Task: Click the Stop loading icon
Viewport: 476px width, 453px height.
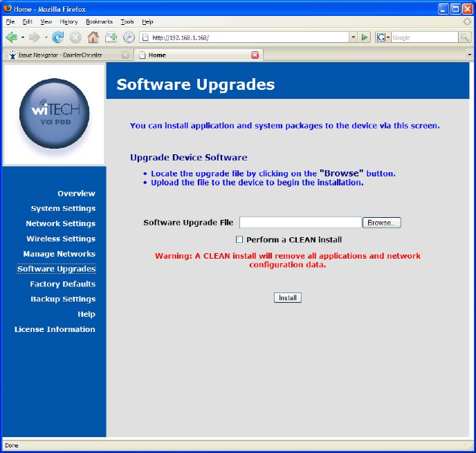Action: [x=75, y=37]
